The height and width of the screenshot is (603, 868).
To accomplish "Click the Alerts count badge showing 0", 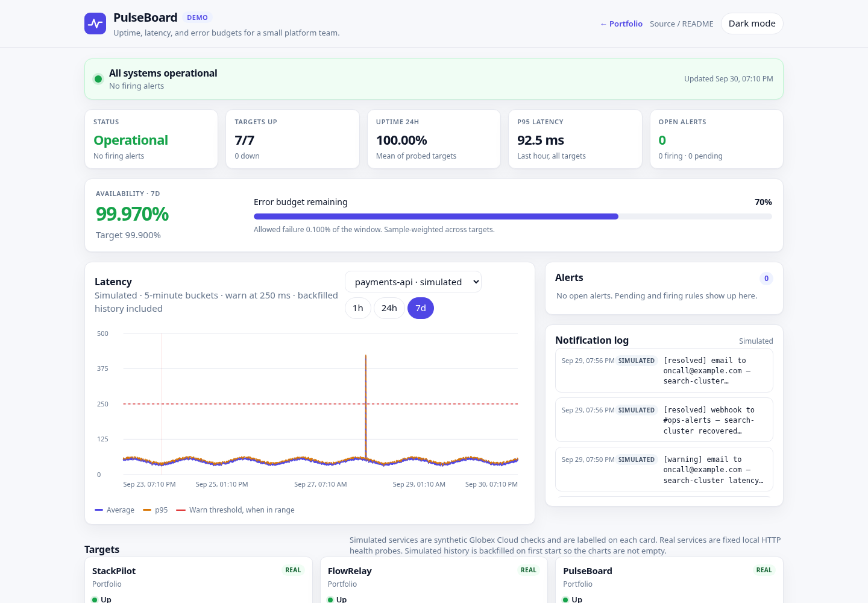I will click(x=766, y=279).
